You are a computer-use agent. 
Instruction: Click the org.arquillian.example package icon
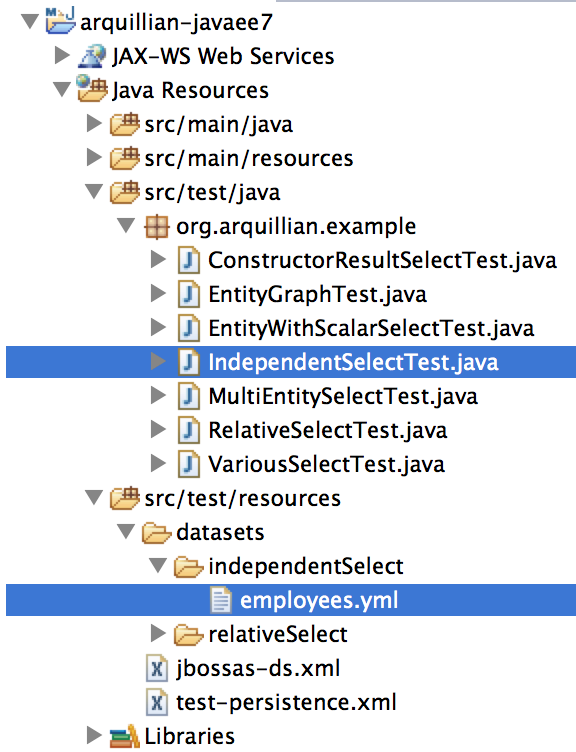pos(156,226)
